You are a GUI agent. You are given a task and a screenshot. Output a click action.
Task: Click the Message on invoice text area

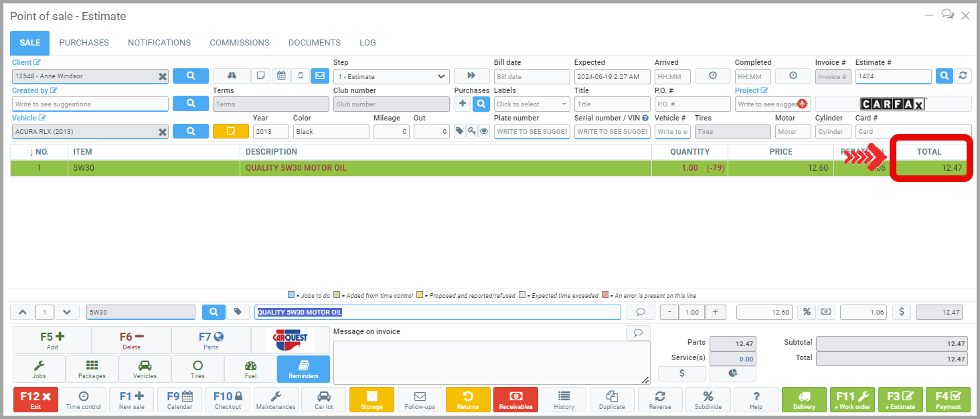[x=491, y=362]
